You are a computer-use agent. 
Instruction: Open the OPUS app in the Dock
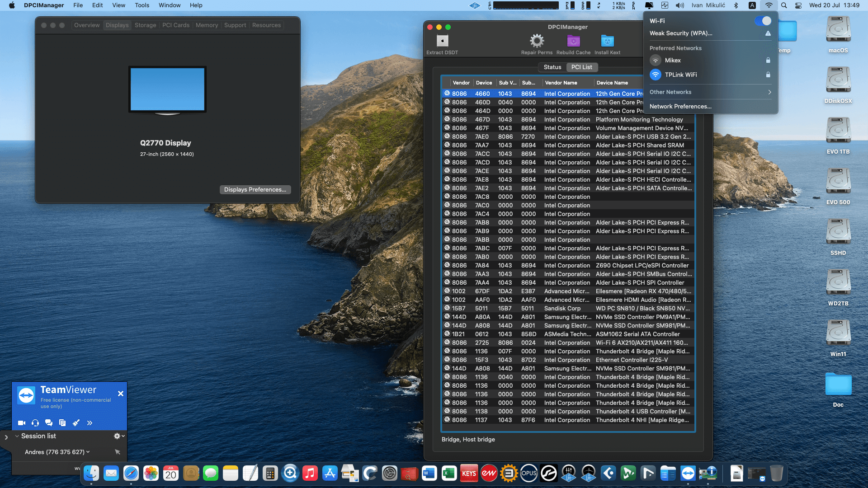point(528,473)
